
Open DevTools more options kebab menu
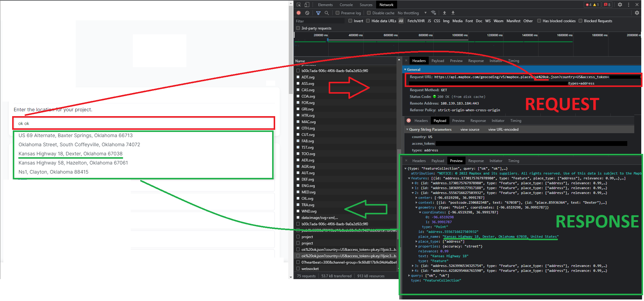(x=628, y=5)
